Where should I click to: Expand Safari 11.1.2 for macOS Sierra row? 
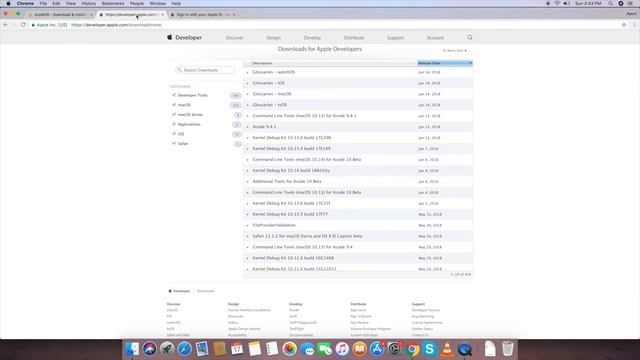[247, 236]
